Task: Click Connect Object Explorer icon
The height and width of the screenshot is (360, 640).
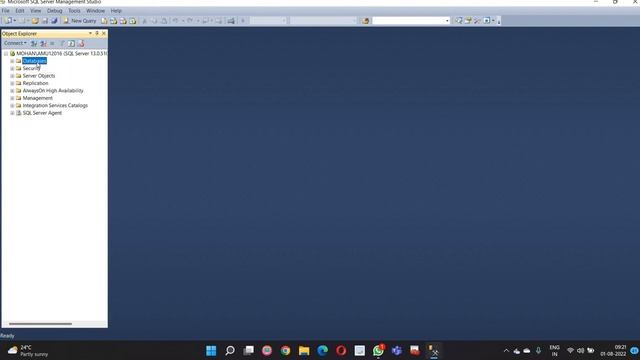Action: click(x=34, y=43)
